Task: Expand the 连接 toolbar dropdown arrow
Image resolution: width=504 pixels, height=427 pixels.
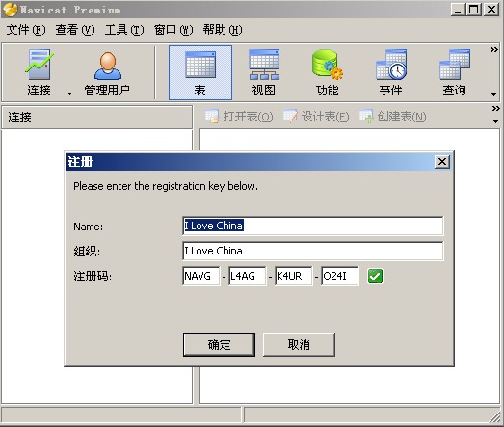Action: [x=69, y=93]
